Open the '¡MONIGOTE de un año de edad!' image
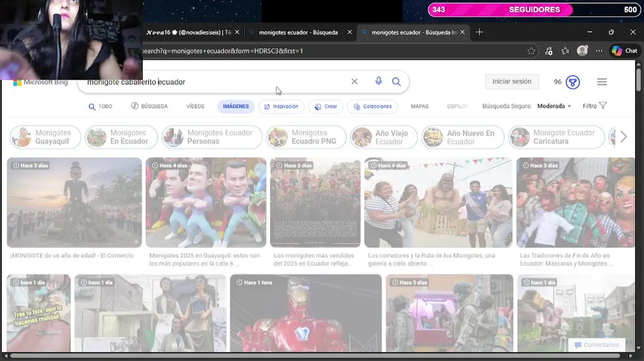This screenshot has width=644, height=361. (74, 203)
